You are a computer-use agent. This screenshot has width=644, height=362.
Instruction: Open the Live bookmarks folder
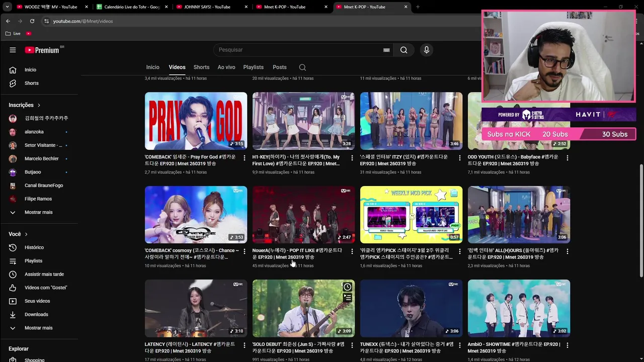[x=13, y=33]
